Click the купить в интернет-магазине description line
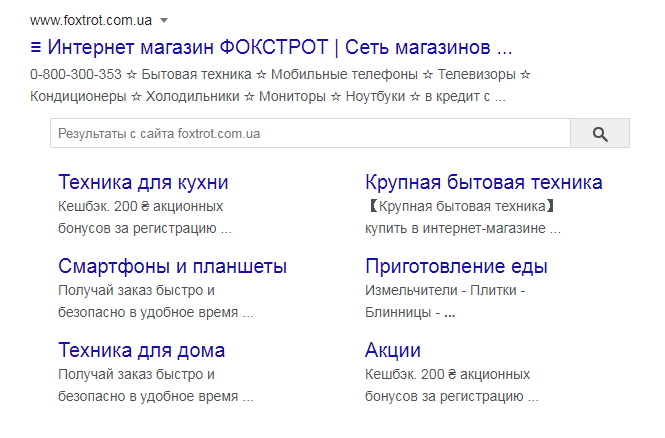This screenshot has height=438, width=665. (463, 229)
